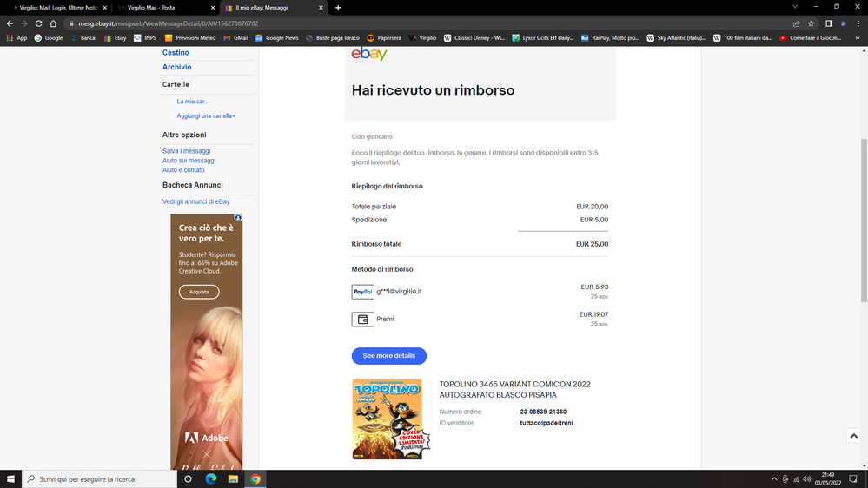
Task: Show more bookmarks overflow chevron
Action: tap(858, 38)
